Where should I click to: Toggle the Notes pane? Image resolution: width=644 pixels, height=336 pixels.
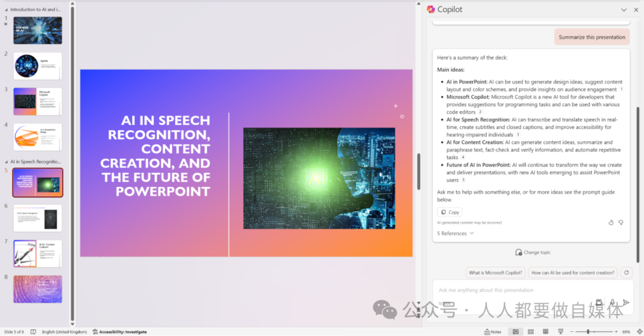(x=492, y=331)
